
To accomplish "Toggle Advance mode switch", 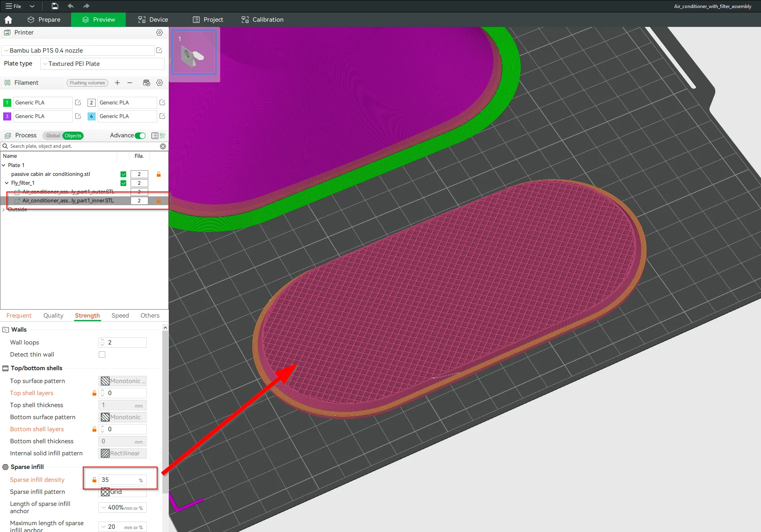I will (x=140, y=136).
